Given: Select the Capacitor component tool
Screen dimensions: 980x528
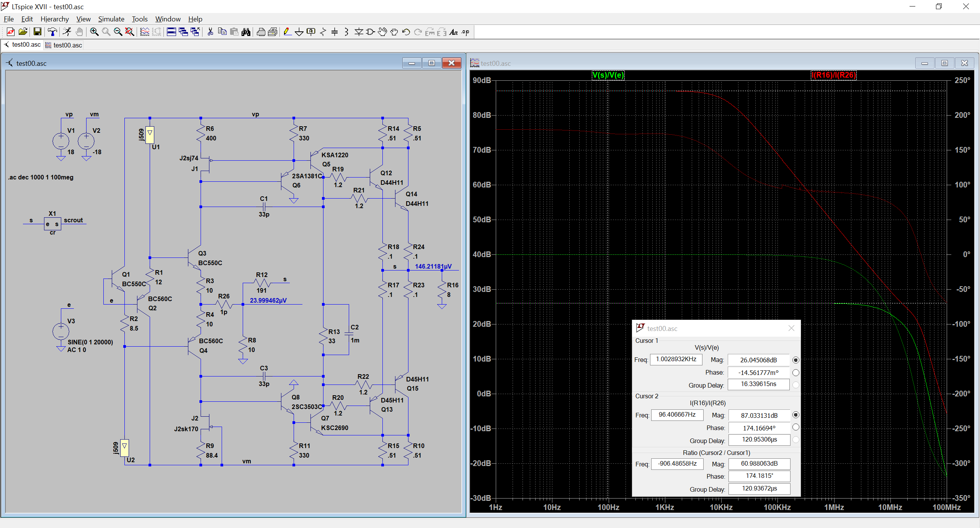Looking at the screenshot, I should point(335,32).
